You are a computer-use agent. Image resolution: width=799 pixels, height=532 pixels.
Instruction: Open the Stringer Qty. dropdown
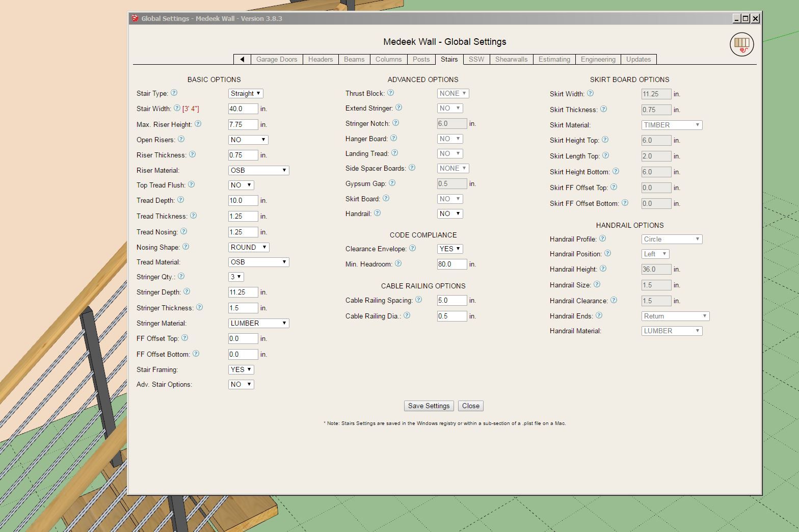(236, 277)
